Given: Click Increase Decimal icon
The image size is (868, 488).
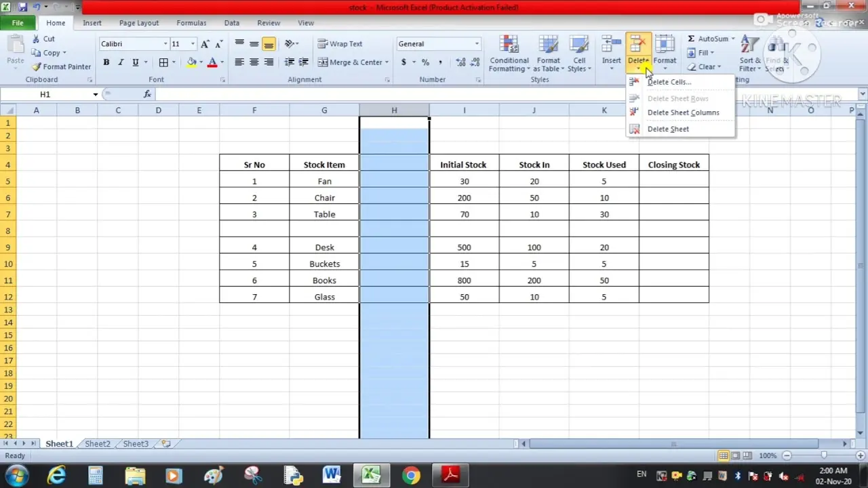Looking at the screenshot, I should pos(461,62).
